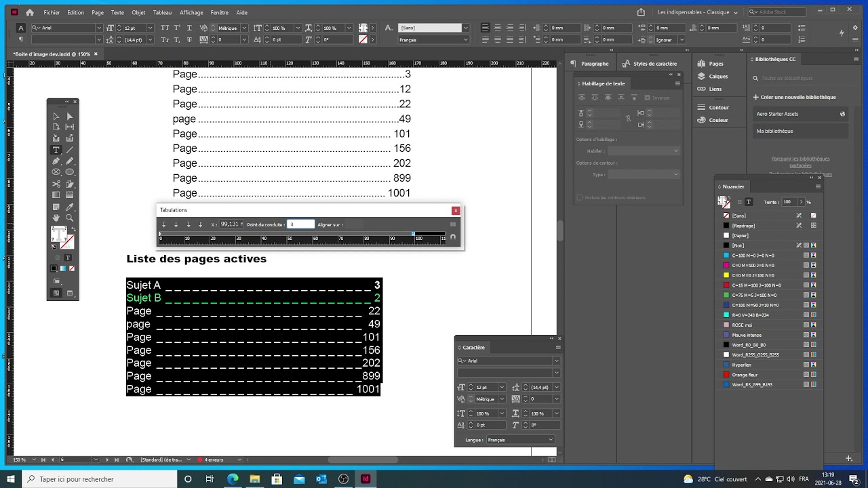Viewport: 868px width, 488px height.
Task: Apply underline formatting in Control panel
Action: click(189, 28)
